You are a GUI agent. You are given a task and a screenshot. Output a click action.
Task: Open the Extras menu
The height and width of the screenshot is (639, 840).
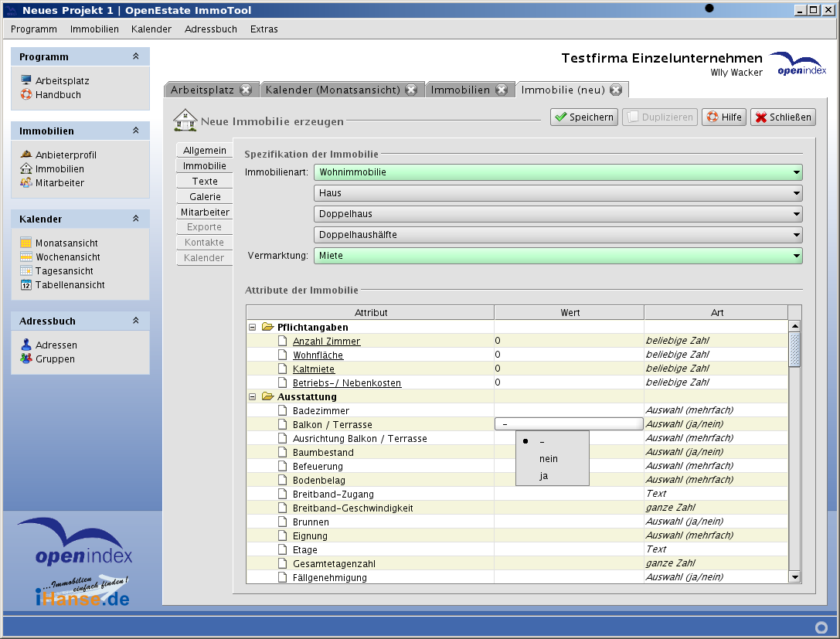click(x=264, y=29)
